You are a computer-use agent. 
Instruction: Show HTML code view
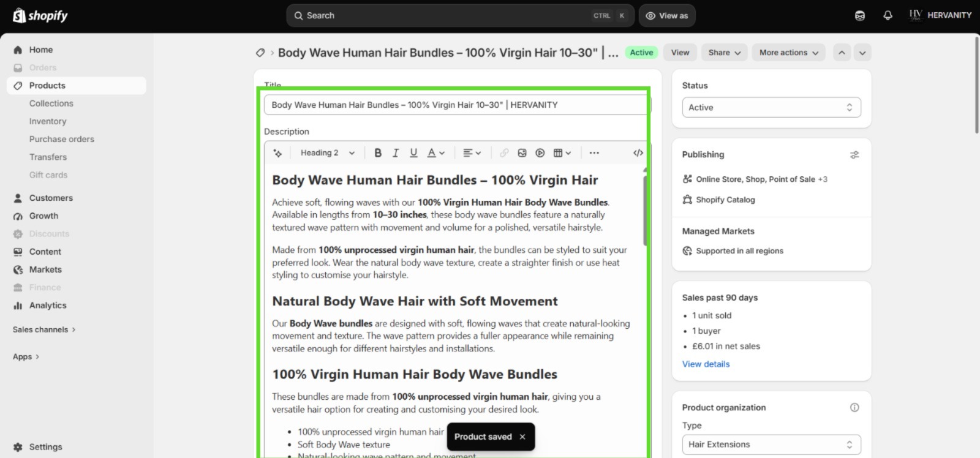click(x=638, y=153)
